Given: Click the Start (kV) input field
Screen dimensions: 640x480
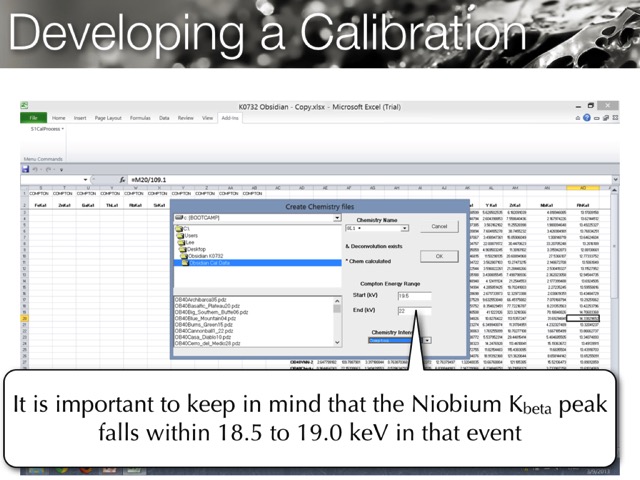Looking at the screenshot, I should [x=413, y=296].
